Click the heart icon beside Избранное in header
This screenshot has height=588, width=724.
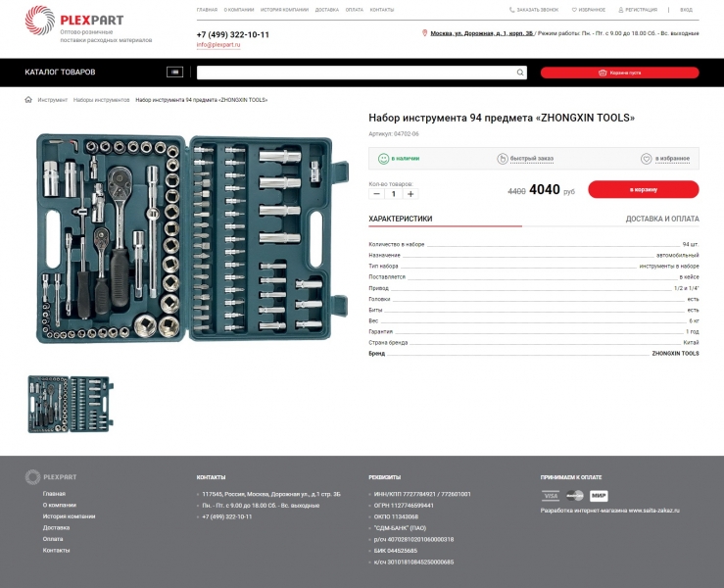(x=574, y=10)
